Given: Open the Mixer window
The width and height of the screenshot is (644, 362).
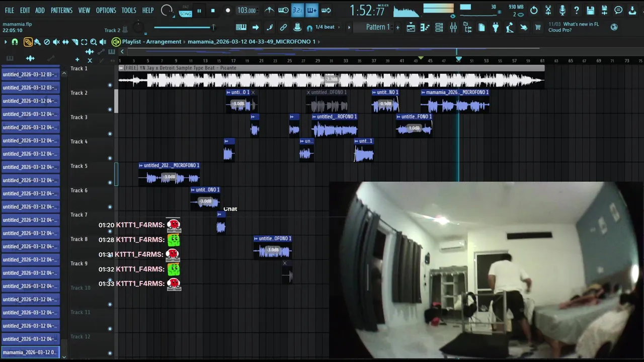Looking at the screenshot, I should tap(453, 28).
